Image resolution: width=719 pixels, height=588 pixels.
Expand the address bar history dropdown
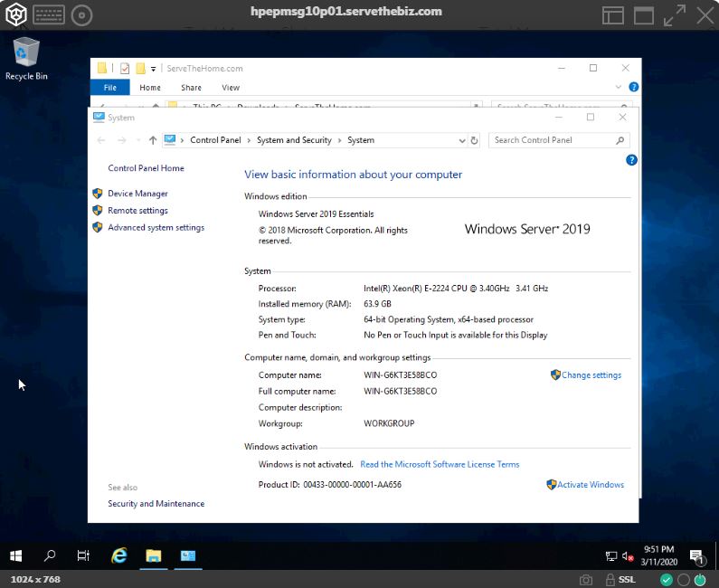pyautogui.click(x=460, y=140)
